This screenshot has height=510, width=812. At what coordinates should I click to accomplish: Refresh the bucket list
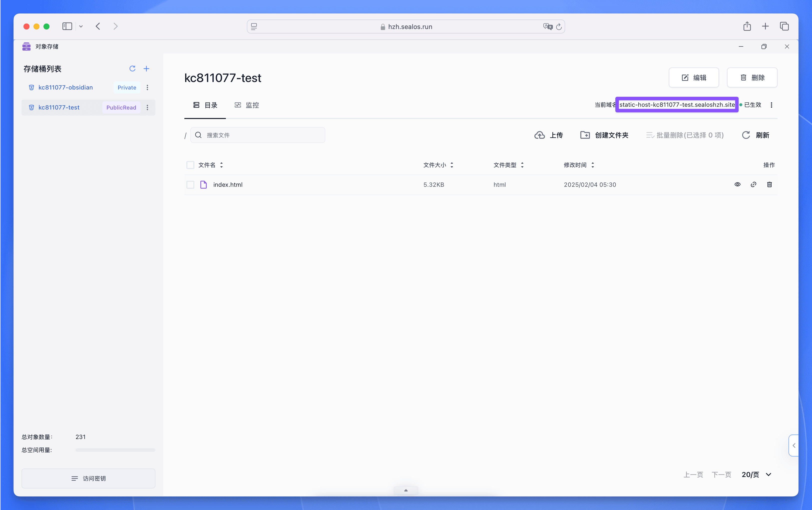click(132, 69)
